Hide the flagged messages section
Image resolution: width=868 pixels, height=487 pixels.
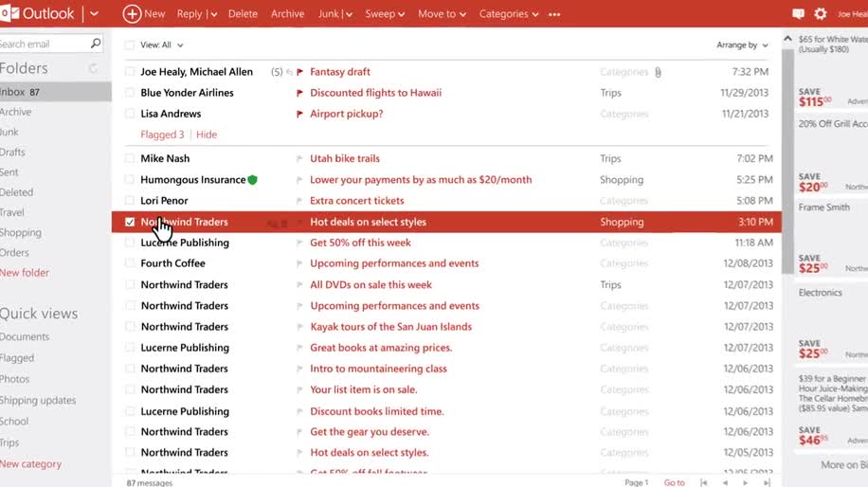point(207,135)
